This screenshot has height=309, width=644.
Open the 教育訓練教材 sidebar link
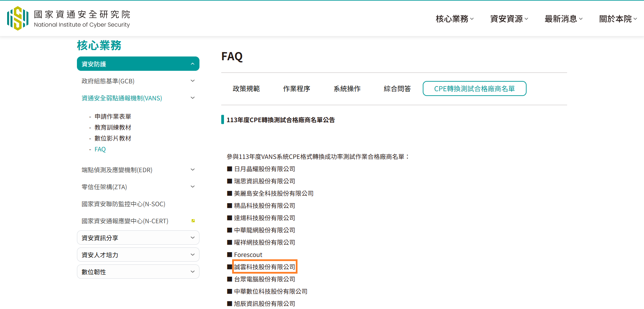click(x=113, y=127)
